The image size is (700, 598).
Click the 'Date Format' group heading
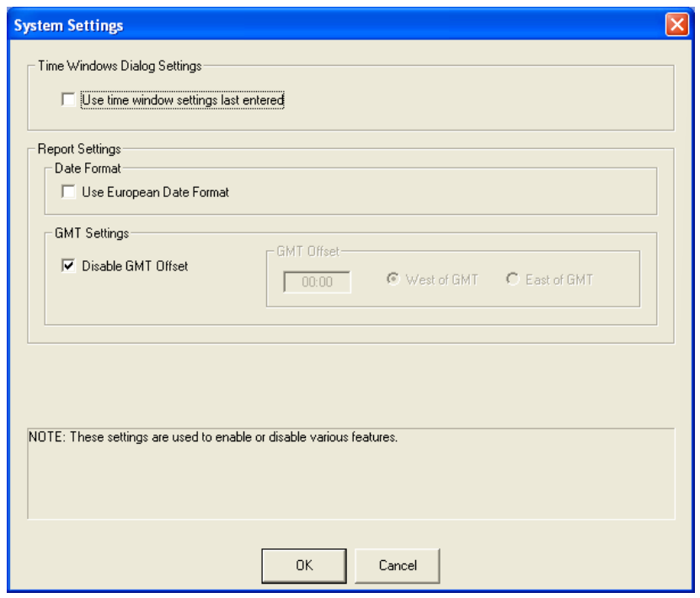coord(87,168)
